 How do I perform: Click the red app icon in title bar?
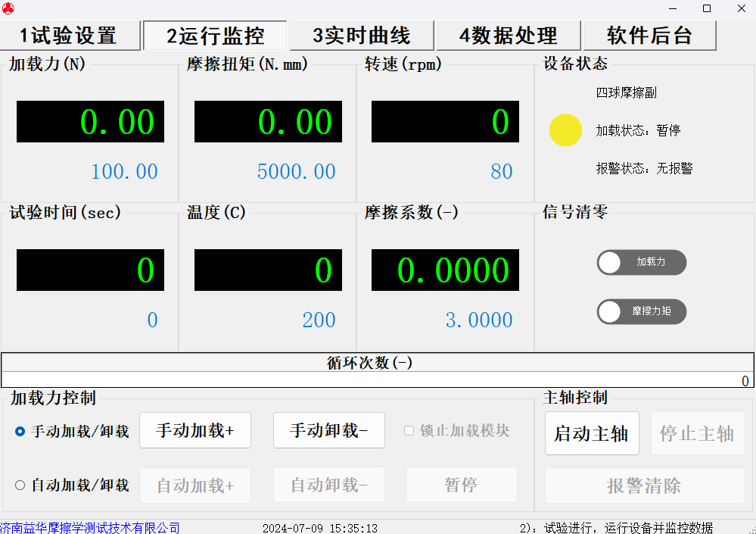click(8, 8)
